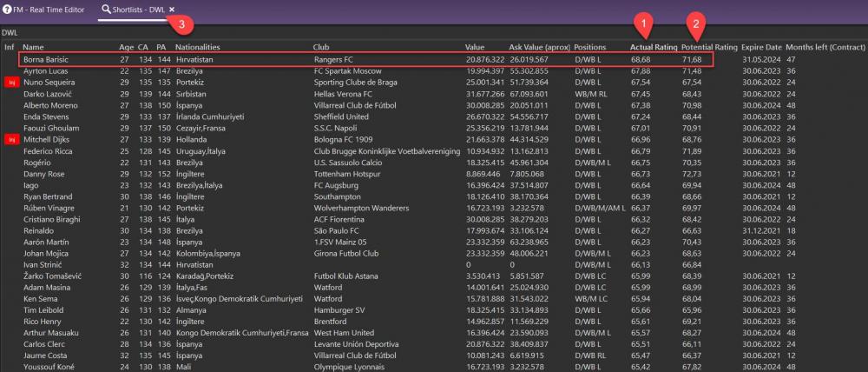Viewport: 868px width, 372px height.
Task: Sort by the Actual Rating column header
Action: coord(652,47)
